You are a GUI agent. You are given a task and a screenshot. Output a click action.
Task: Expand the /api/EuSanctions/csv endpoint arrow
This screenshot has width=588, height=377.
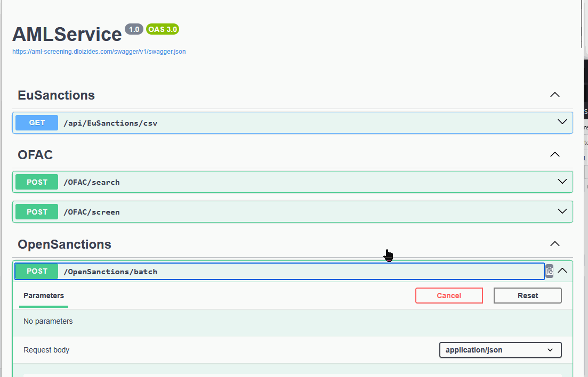click(562, 122)
